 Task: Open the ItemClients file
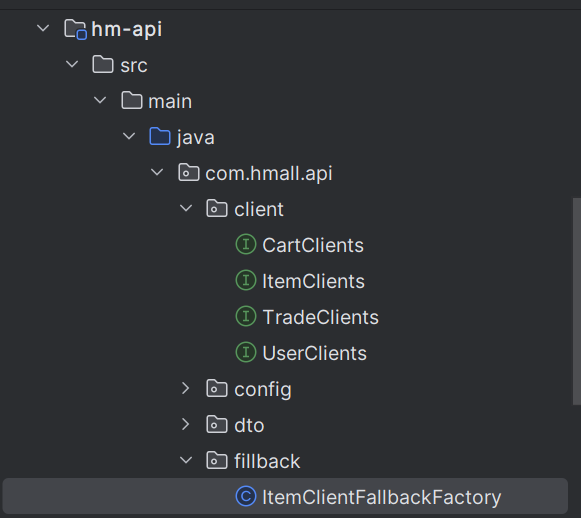pos(313,281)
